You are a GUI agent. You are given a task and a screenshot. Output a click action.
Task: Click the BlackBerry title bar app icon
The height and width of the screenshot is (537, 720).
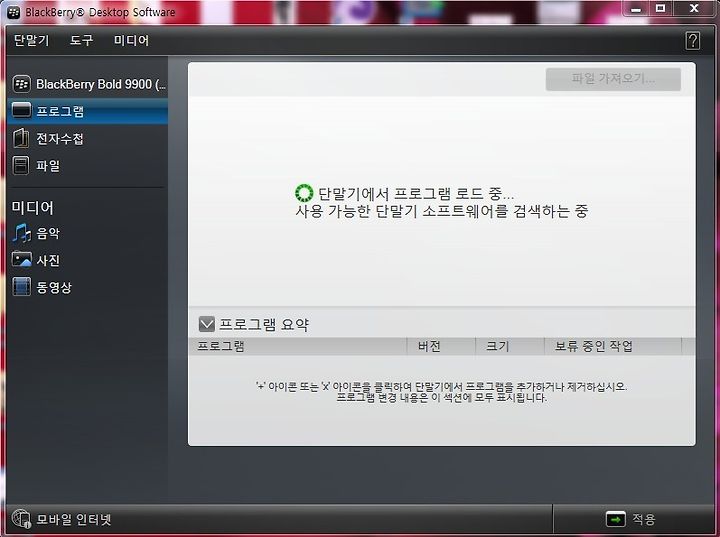point(14,12)
